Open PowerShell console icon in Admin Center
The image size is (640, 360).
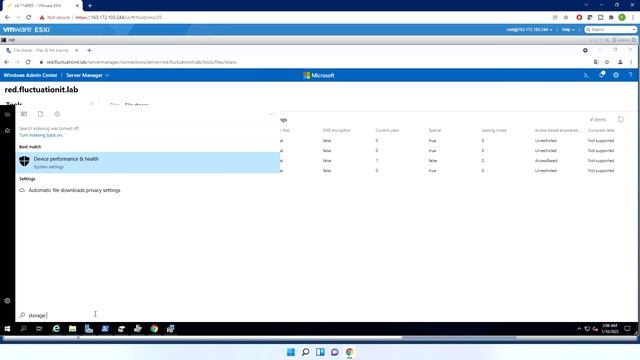(587, 75)
